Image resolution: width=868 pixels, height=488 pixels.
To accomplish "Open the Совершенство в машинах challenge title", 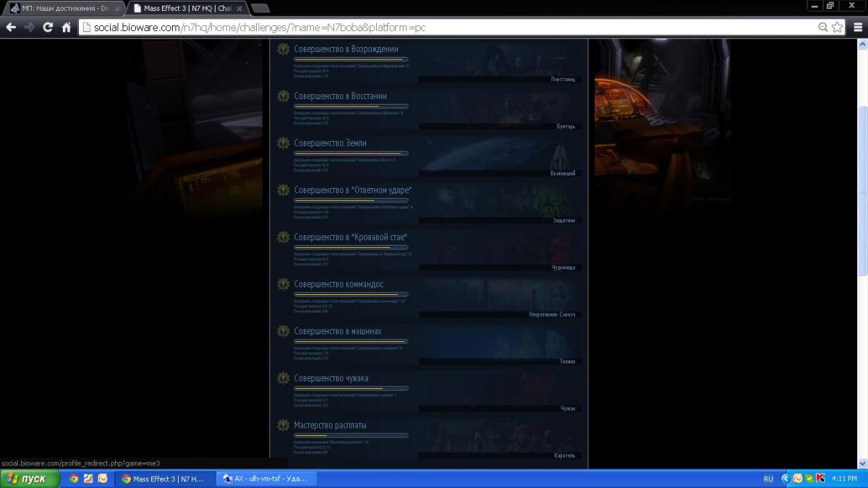I will [337, 331].
